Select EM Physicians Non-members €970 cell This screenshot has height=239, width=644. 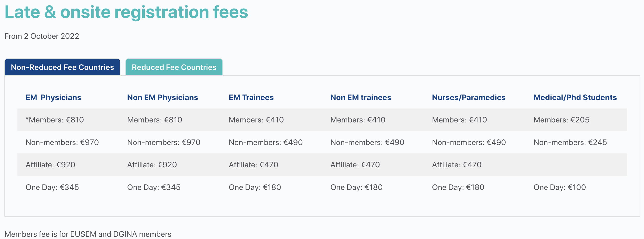pos(62,142)
